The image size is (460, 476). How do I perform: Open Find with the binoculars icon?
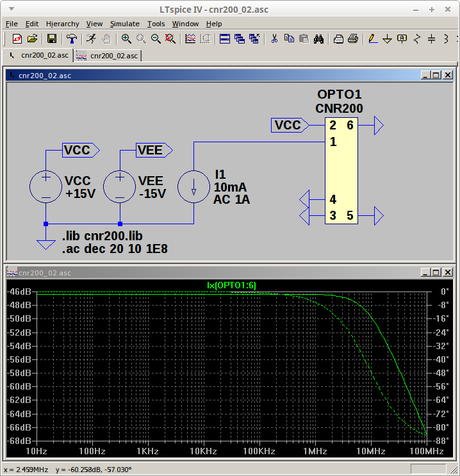point(318,39)
